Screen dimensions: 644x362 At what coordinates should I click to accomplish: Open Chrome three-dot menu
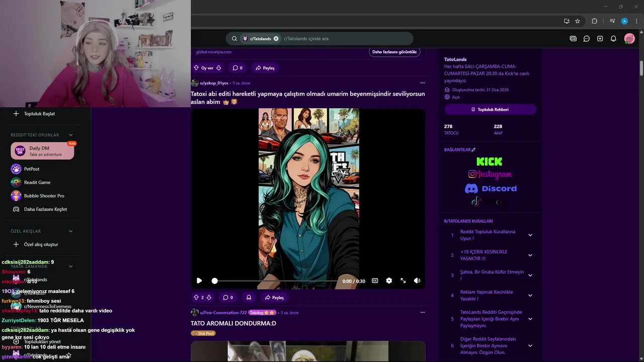pos(636,21)
